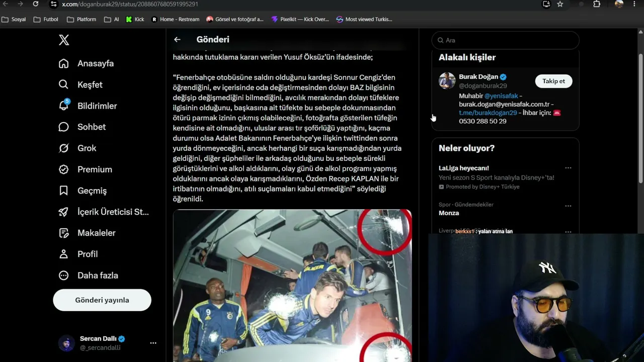Bookmark this page with the star icon

click(x=560, y=4)
